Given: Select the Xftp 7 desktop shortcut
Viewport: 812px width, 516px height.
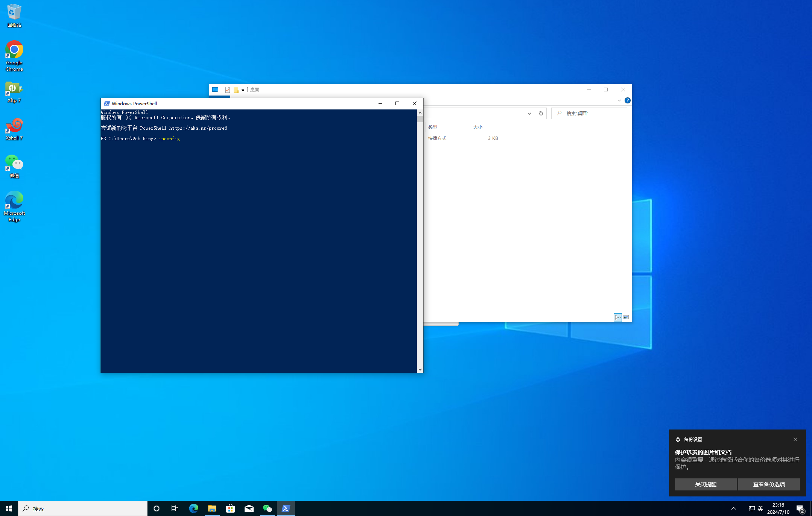Looking at the screenshot, I should coord(14,92).
